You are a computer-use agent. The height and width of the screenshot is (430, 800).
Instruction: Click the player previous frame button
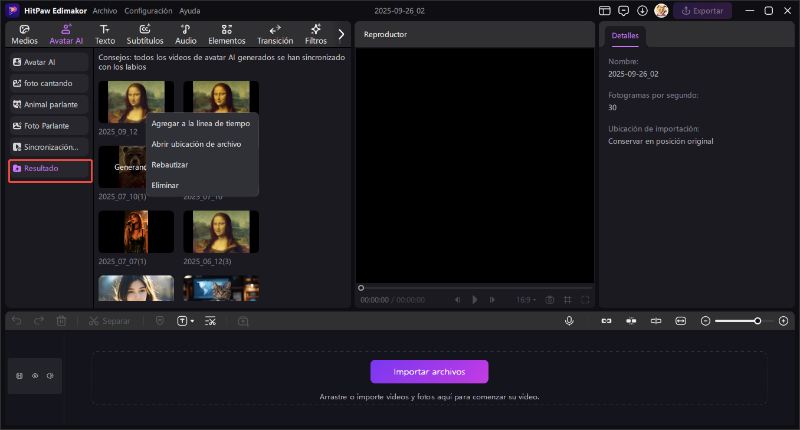(x=458, y=300)
